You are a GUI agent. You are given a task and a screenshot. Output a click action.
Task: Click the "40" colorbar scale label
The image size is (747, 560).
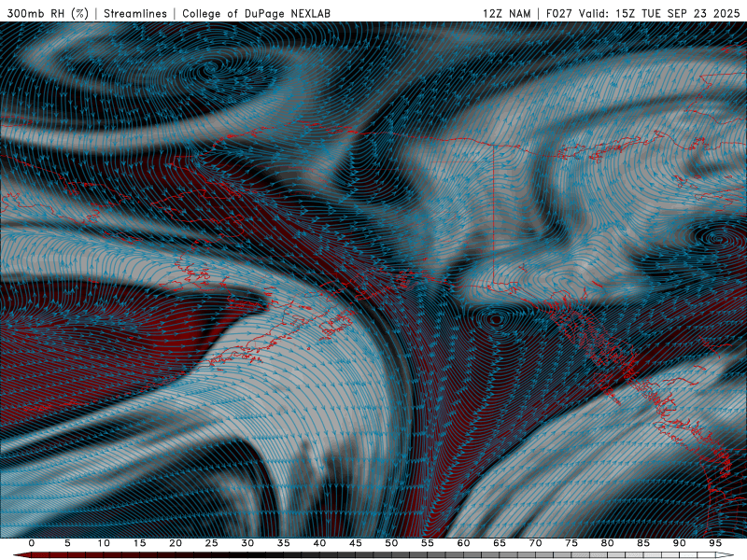pos(319,543)
